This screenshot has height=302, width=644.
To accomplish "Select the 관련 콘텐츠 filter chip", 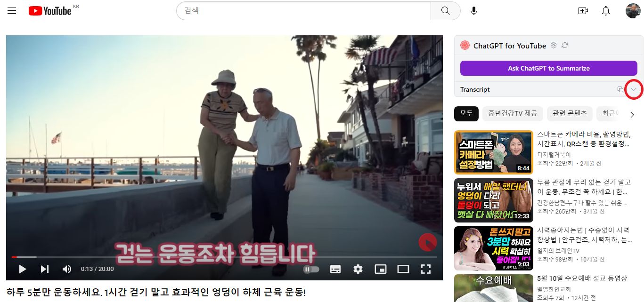I will pyautogui.click(x=570, y=113).
